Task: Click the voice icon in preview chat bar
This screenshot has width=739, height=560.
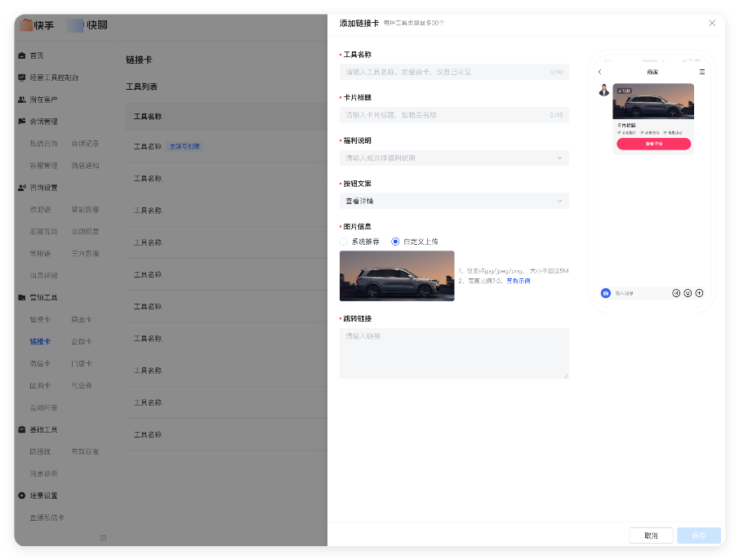Action: coord(676,293)
